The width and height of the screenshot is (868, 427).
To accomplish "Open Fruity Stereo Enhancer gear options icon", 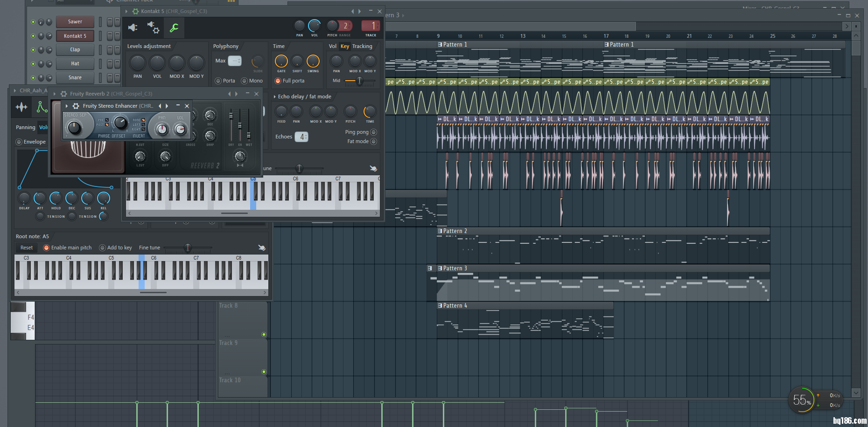I will pyautogui.click(x=76, y=106).
